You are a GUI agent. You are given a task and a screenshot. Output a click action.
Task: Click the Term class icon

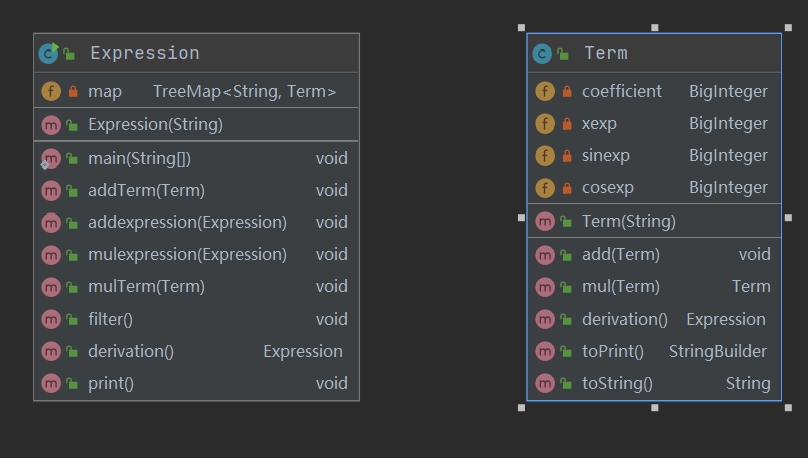coord(542,53)
